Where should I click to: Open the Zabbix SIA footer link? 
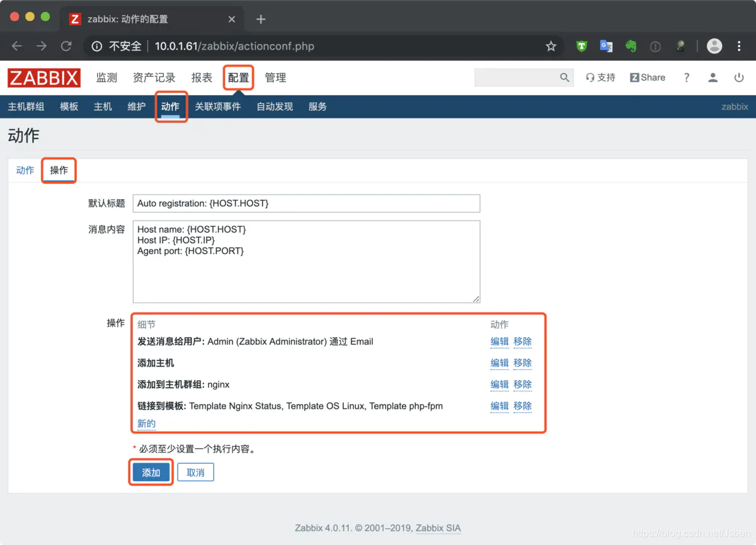tap(438, 528)
